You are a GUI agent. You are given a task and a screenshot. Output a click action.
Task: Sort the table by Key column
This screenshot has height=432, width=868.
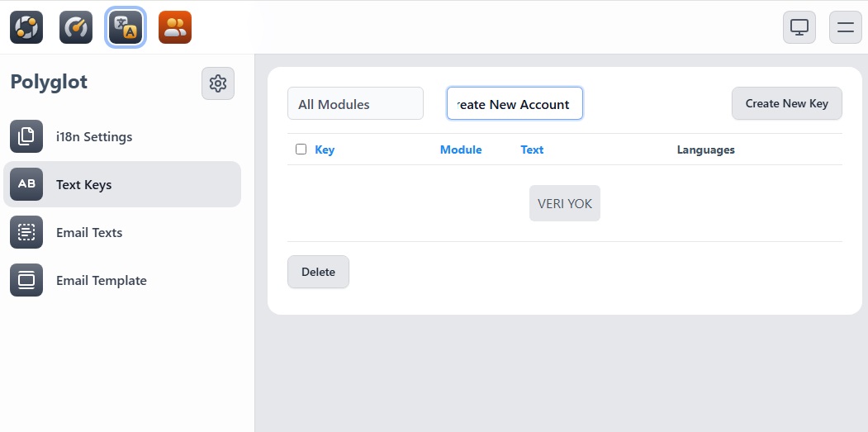(325, 150)
